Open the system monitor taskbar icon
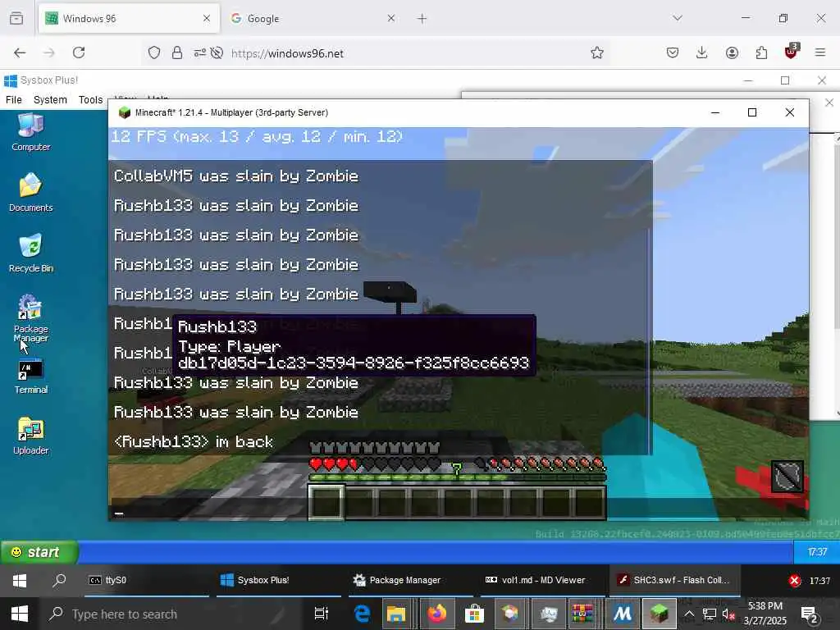 [549, 614]
